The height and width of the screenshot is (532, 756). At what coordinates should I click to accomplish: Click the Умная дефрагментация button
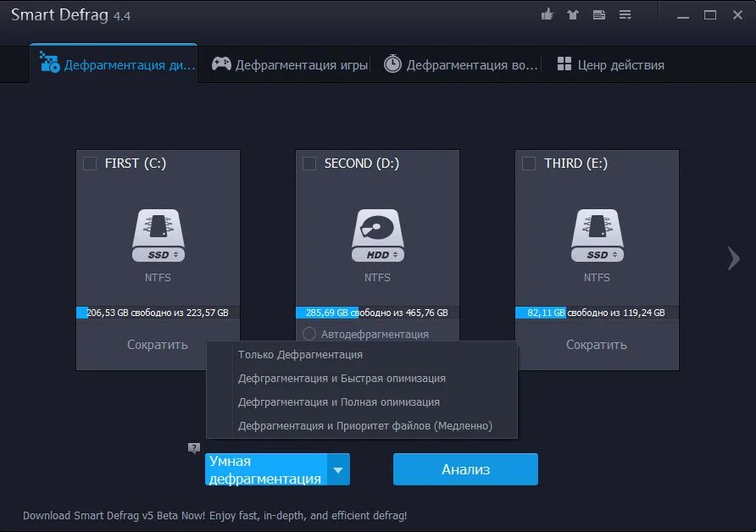(266, 469)
